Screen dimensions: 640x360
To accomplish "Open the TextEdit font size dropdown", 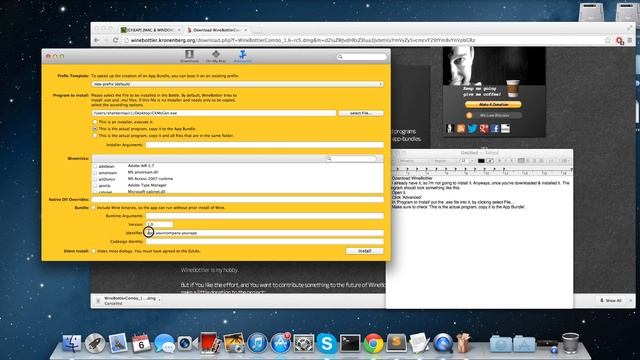I will [x=467, y=161].
